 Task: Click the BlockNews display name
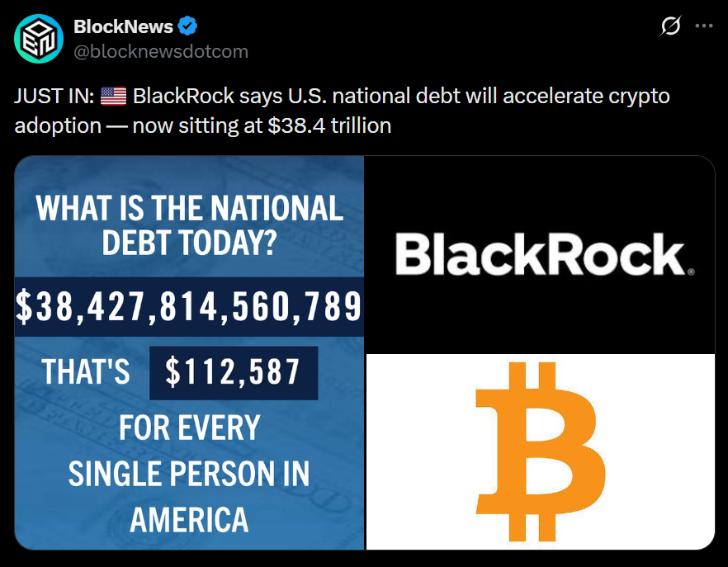pyautogui.click(x=120, y=25)
